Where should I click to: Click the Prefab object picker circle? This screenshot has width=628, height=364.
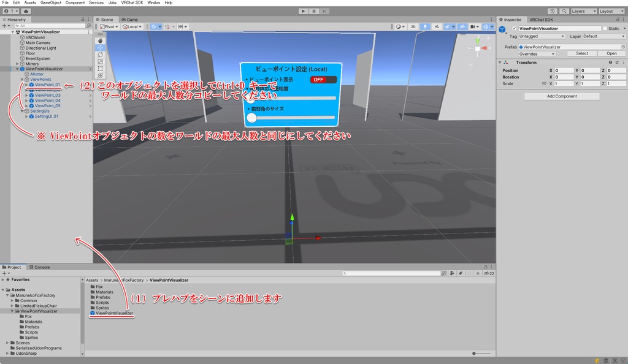(x=623, y=47)
